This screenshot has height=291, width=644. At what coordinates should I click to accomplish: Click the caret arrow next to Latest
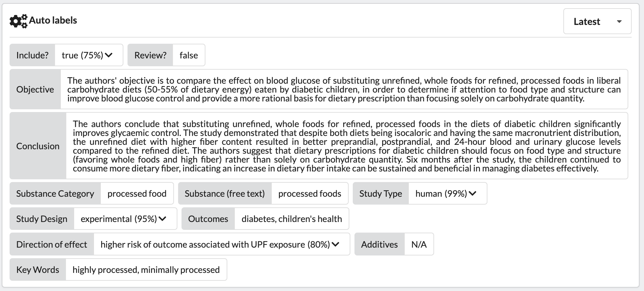click(x=619, y=22)
